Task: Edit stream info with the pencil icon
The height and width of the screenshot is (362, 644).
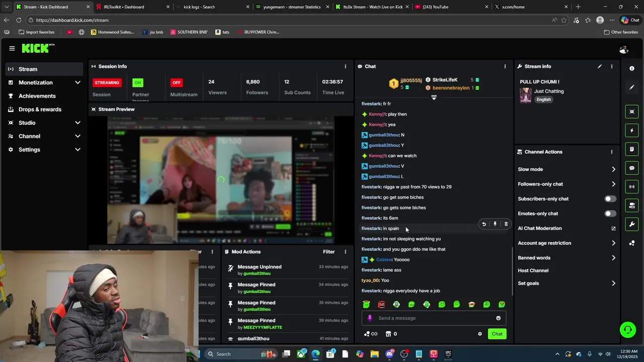Action: click(600, 66)
